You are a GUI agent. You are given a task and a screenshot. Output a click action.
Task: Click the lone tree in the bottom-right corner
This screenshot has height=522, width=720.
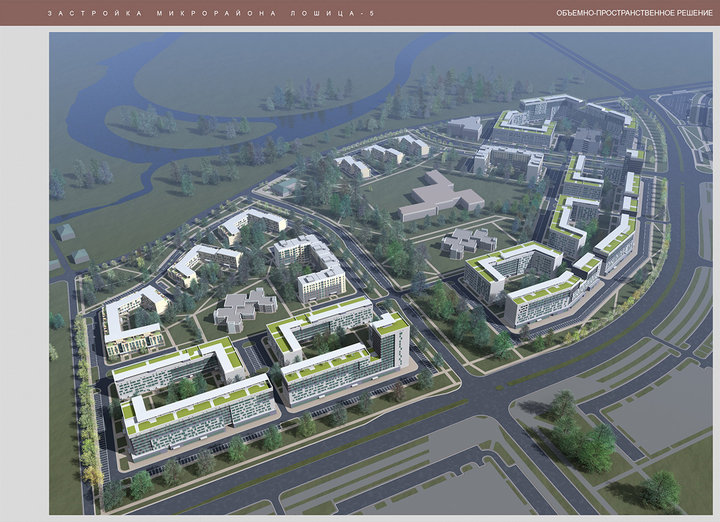click(x=661, y=489)
